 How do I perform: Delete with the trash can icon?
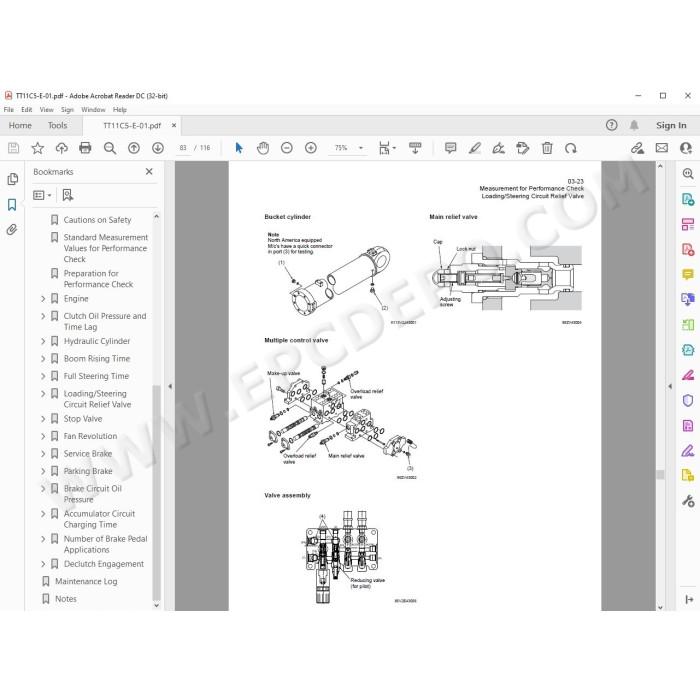547,148
